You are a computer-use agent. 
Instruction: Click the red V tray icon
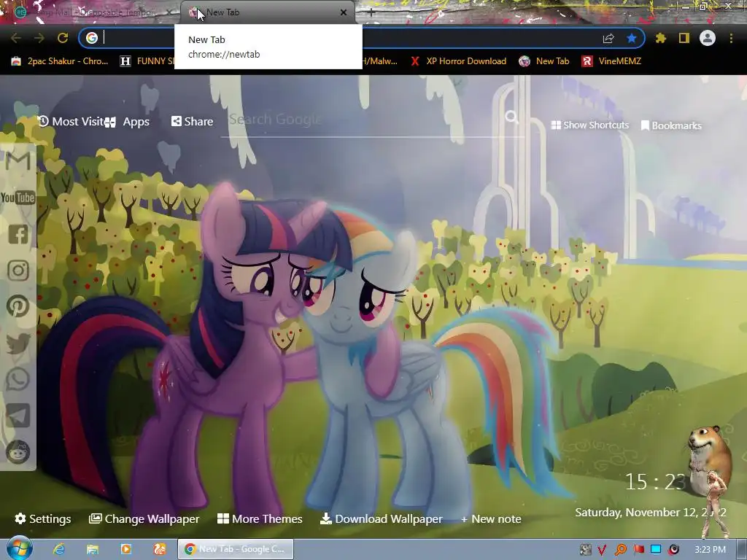click(x=602, y=550)
